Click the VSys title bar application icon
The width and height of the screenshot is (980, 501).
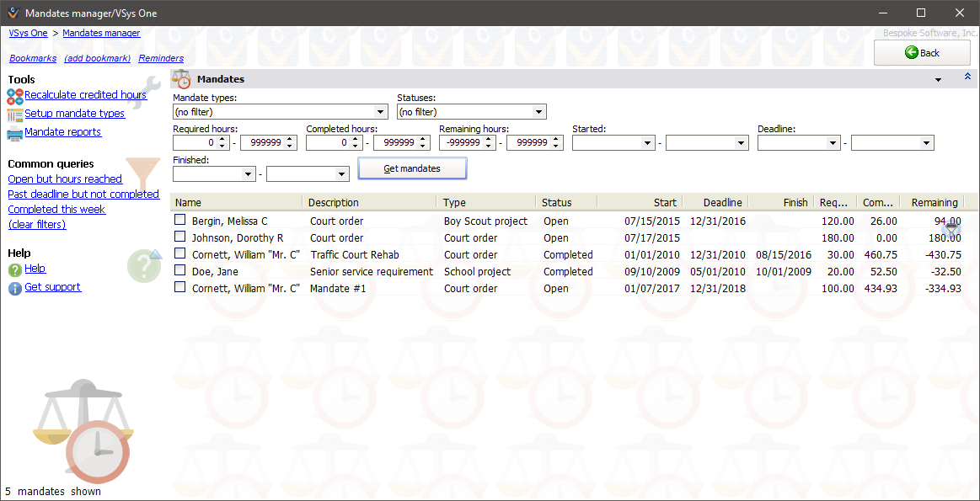click(13, 13)
